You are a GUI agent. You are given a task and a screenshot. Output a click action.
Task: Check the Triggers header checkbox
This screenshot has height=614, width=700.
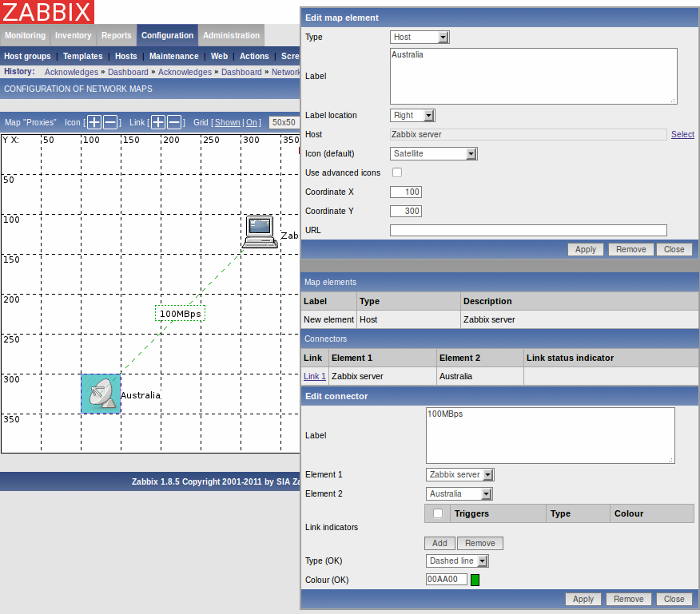[x=438, y=513]
